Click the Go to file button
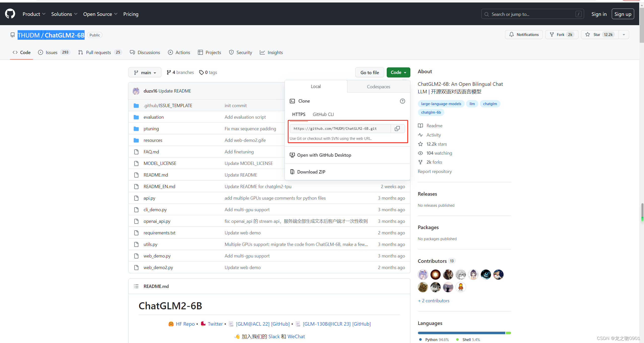 369,72
